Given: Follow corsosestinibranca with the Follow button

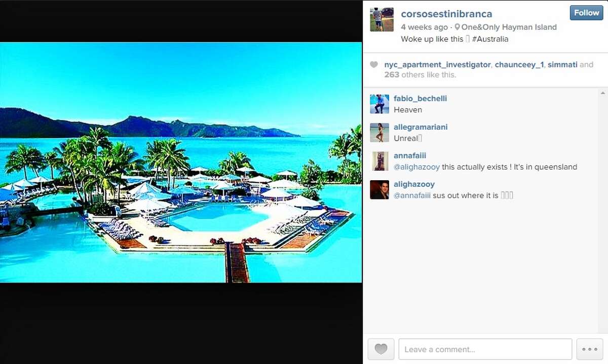Looking at the screenshot, I should [586, 13].
